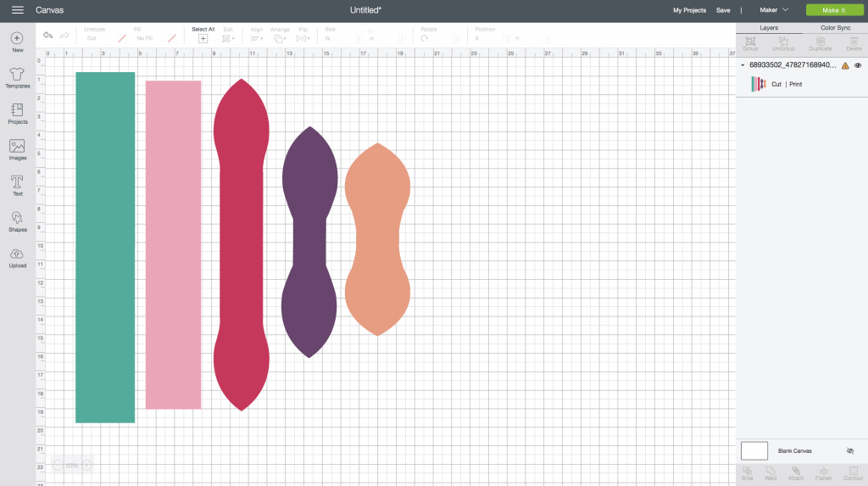Select the teal rectangle on canvas
Image resolution: width=868 pixels, height=486 pixels.
click(x=105, y=247)
